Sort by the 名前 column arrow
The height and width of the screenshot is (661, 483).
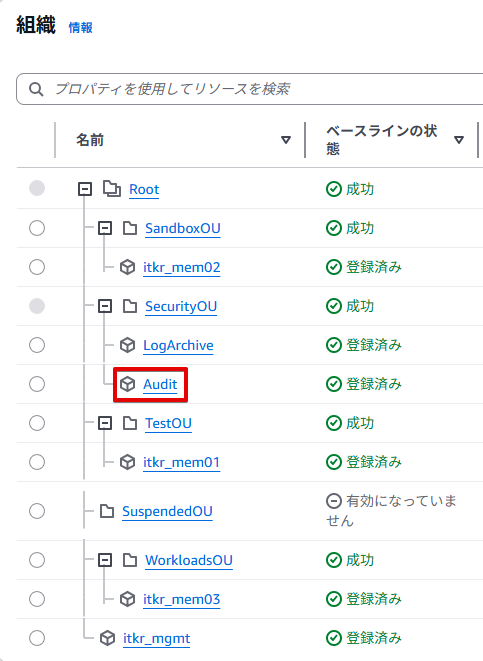pyautogui.click(x=286, y=140)
